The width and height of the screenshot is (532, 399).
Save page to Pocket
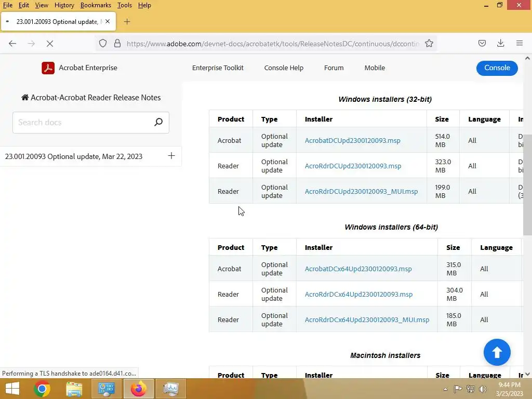(x=482, y=43)
